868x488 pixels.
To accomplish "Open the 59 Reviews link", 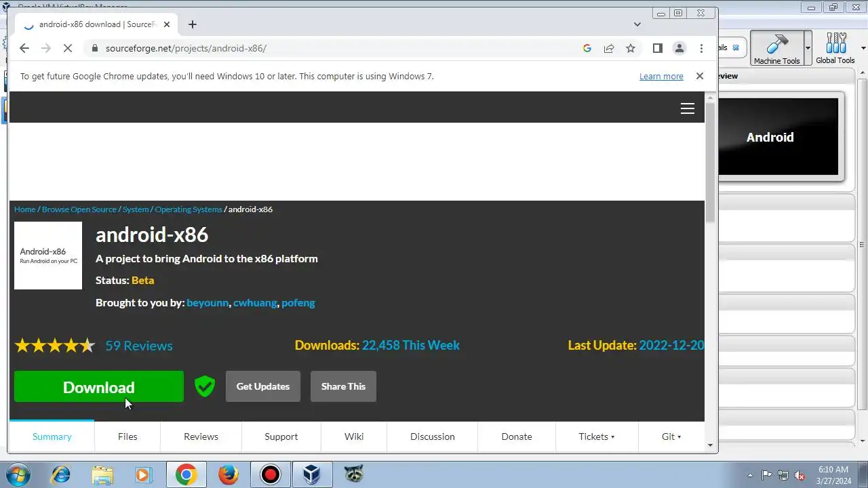I will (x=139, y=346).
